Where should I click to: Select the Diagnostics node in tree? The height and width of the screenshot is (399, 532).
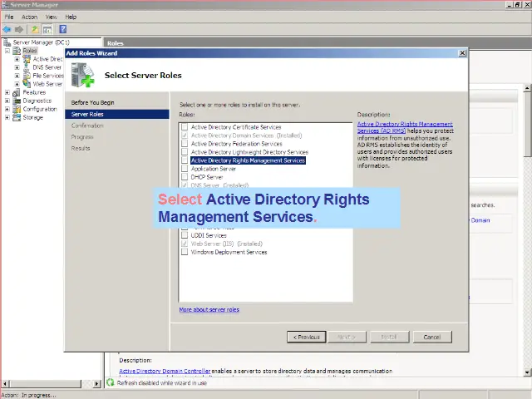(x=37, y=101)
